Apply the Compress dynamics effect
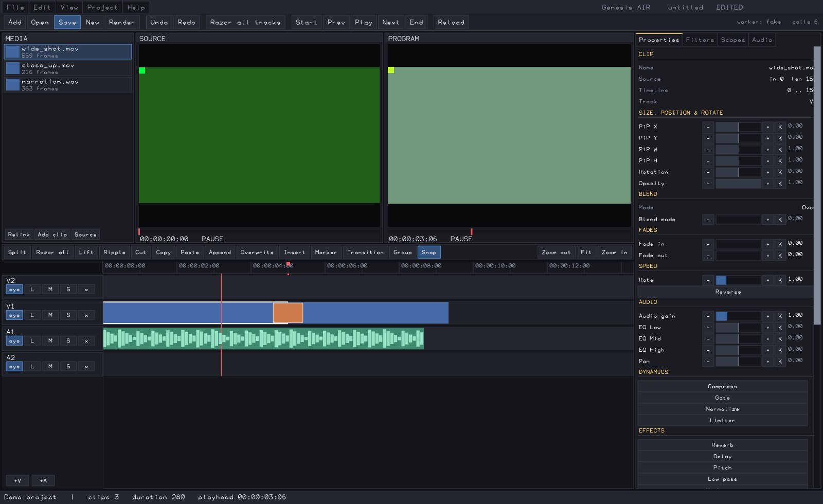823x504 pixels. pyautogui.click(x=723, y=387)
